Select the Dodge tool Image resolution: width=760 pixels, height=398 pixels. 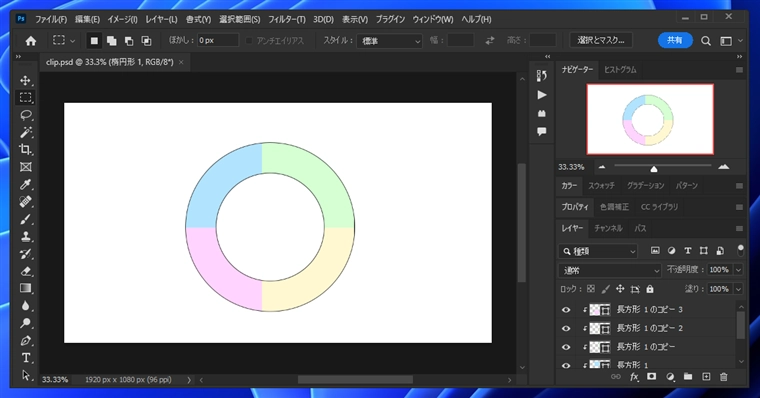point(25,323)
